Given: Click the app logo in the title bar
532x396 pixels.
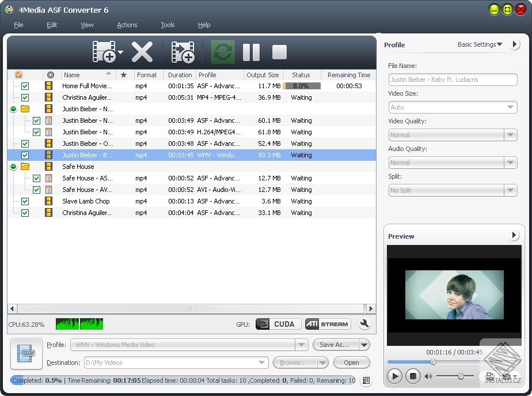Looking at the screenshot, I should coord(9,10).
